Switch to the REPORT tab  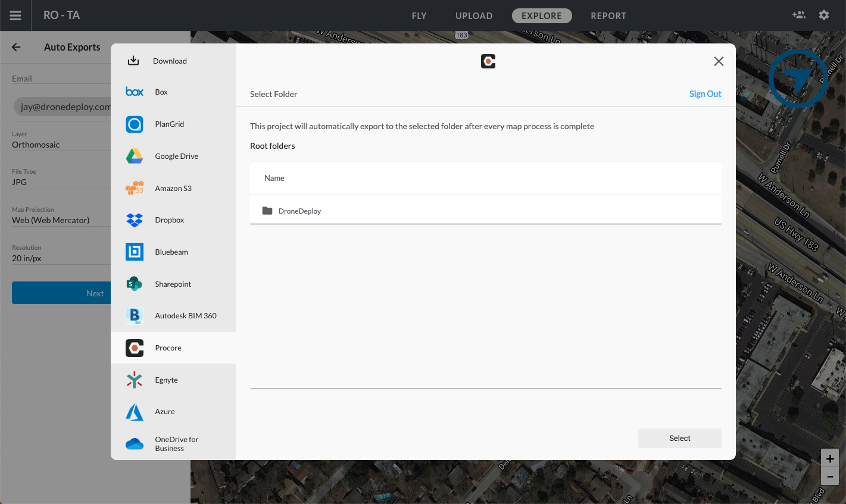(608, 15)
